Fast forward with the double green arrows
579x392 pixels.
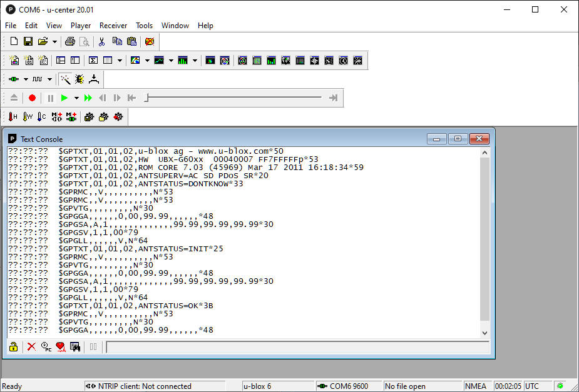88,98
